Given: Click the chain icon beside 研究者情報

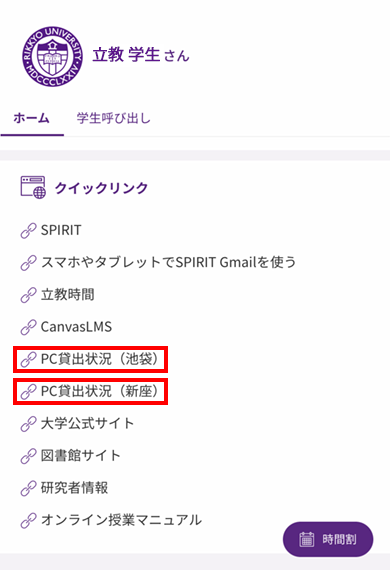Looking at the screenshot, I should [x=28, y=488].
